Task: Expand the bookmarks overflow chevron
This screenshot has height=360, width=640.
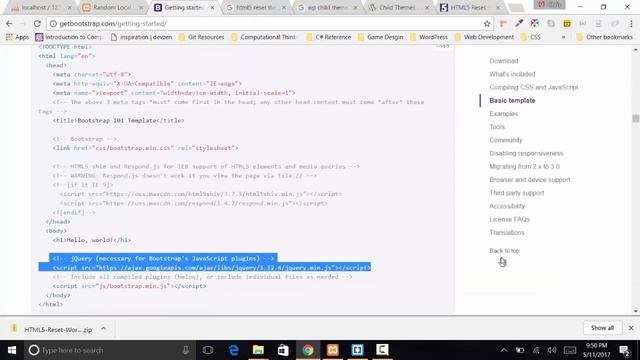Action: pos(563,37)
